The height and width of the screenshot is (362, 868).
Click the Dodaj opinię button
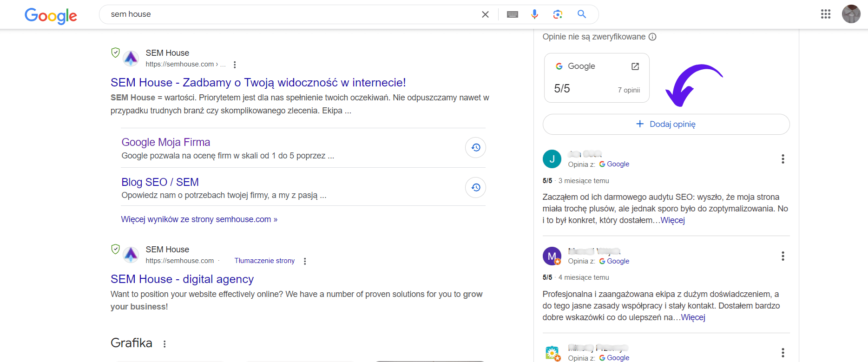(666, 124)
